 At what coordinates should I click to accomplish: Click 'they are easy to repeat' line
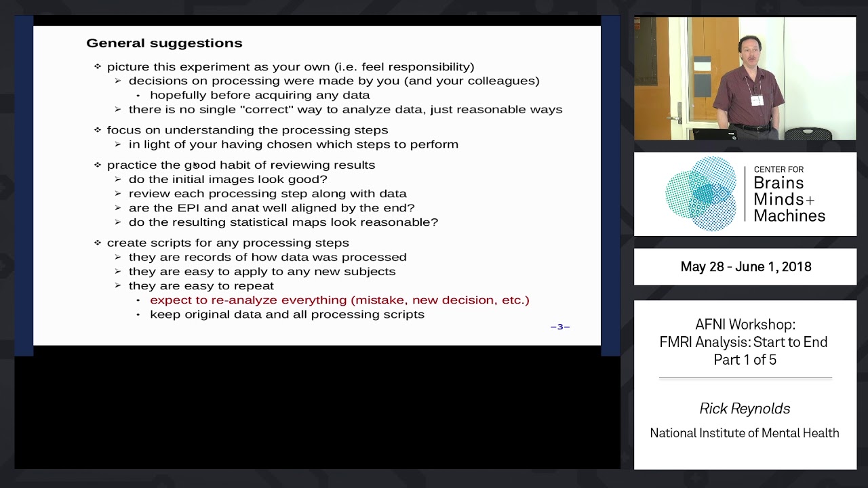(x=201, y=285)
